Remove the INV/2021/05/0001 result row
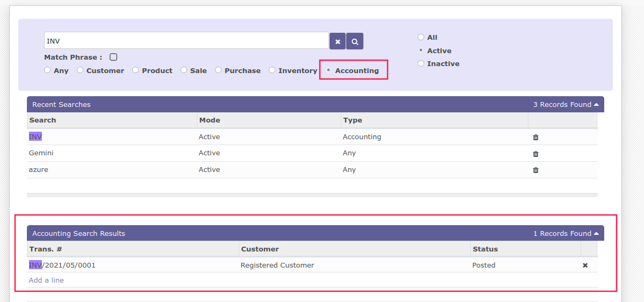644x302 pixels. [x=585, y=265]
